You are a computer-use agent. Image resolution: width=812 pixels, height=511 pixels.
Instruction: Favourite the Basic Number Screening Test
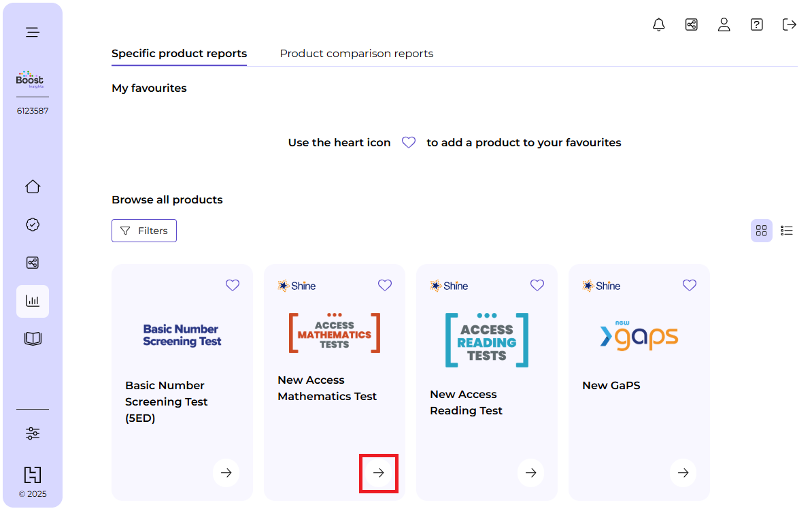coord(233,286)
